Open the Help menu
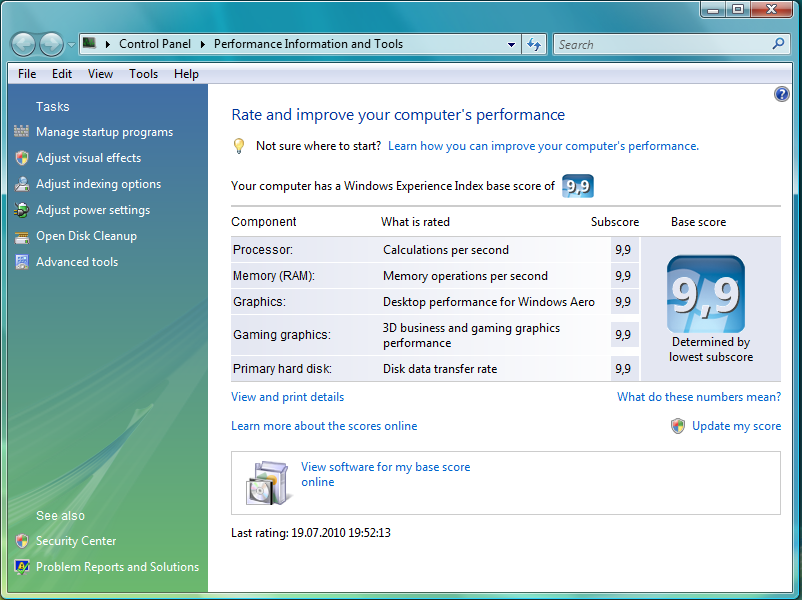This screenshot has width=802, height=600. click(x=186, y=74)
